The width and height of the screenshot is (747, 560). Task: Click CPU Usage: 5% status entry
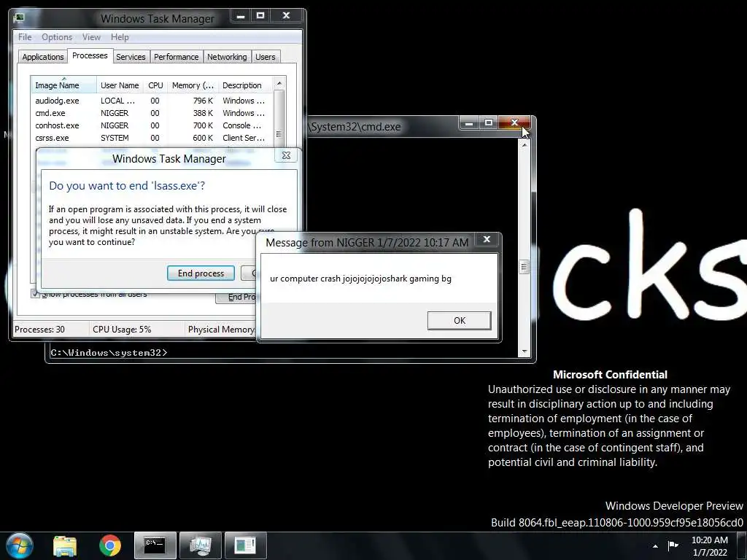click(x=122, y=330)
